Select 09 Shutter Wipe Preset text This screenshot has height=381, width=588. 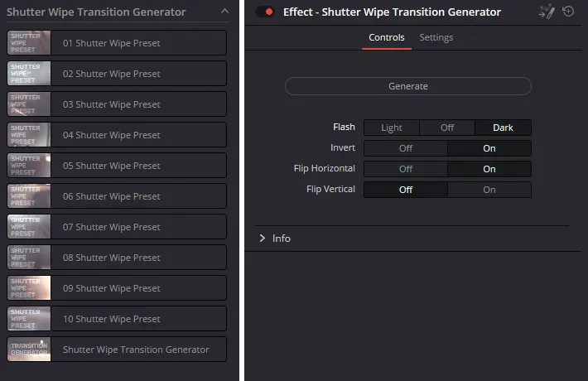pyautogui.click(x=111, y=288)
